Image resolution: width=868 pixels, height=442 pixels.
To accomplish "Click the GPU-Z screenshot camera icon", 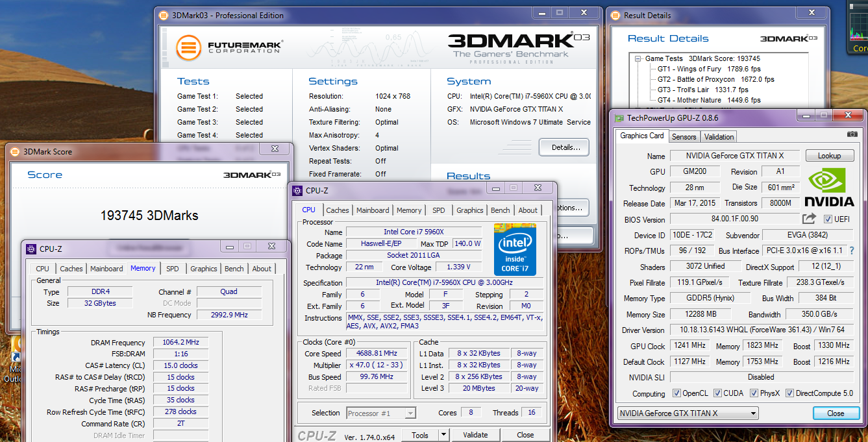I will tap(852, 134).
